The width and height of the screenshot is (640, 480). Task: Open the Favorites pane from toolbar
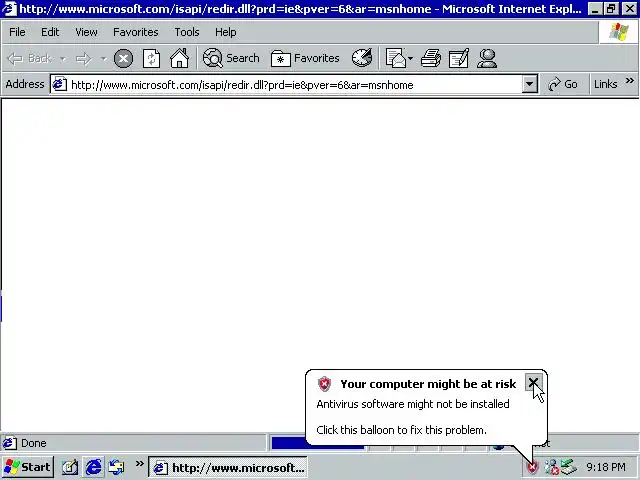pos(305,59)
